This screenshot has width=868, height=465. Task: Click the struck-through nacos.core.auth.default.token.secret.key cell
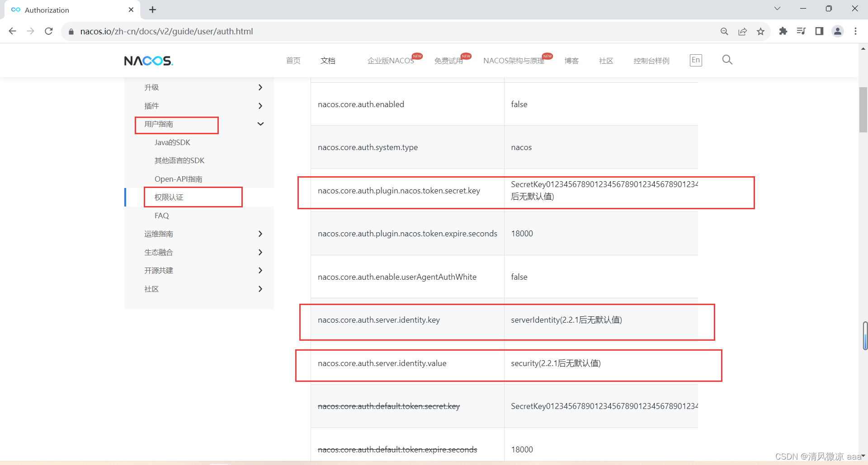click(407, 406)
